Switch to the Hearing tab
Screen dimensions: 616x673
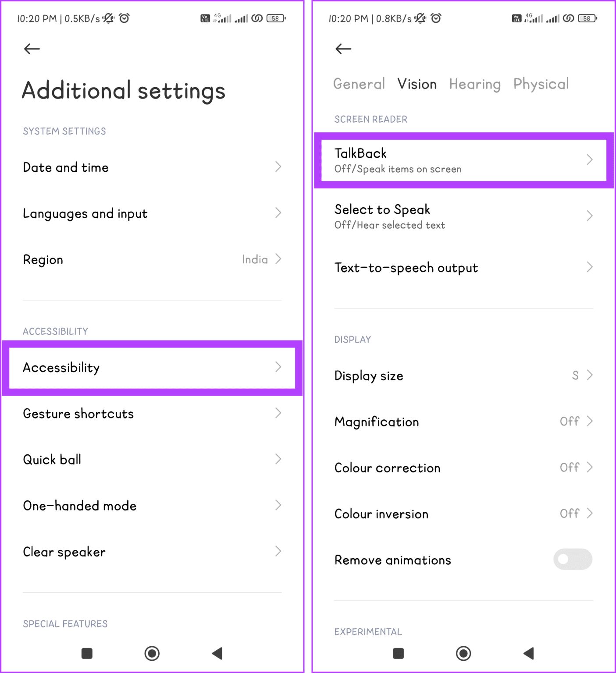point(475,84)
